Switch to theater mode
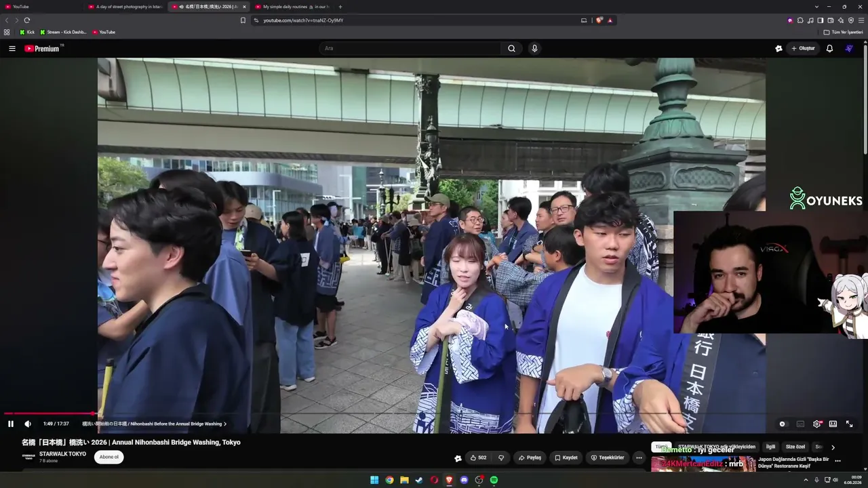 click(x=833, y=424)
